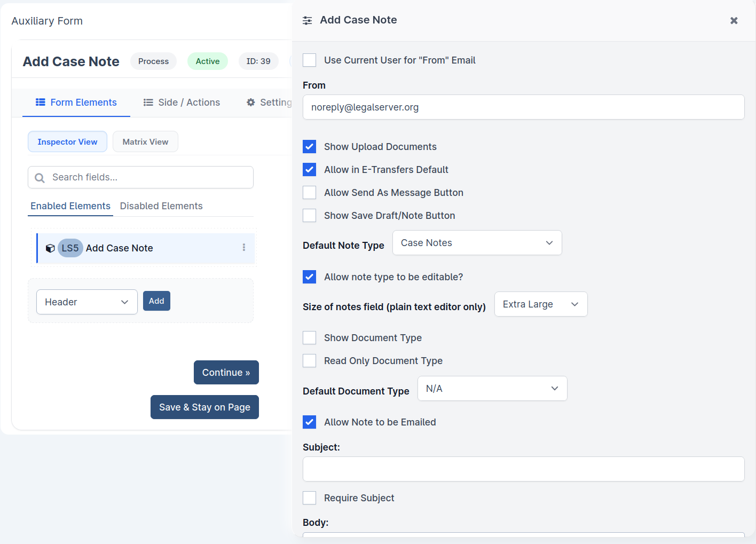The height and width of the screenshot is (544, 756).
Task: Switch to Matrix View
Action: point(145,141)
